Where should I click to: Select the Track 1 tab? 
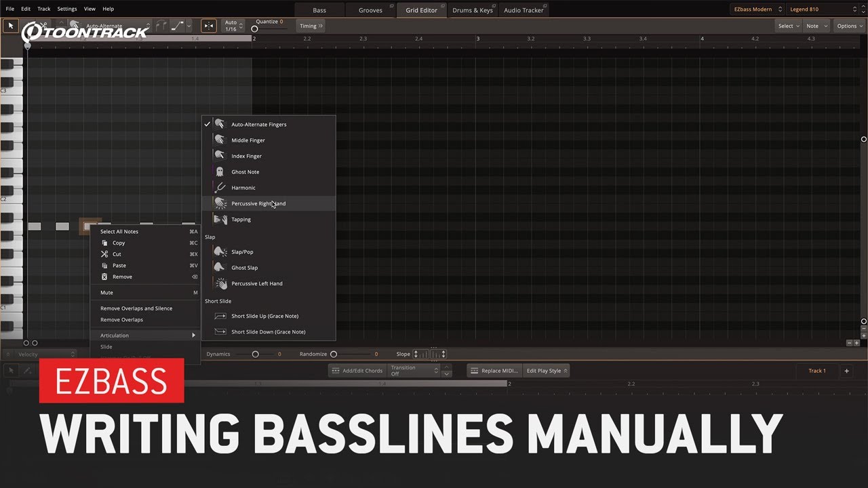click(x=817, y=371)
